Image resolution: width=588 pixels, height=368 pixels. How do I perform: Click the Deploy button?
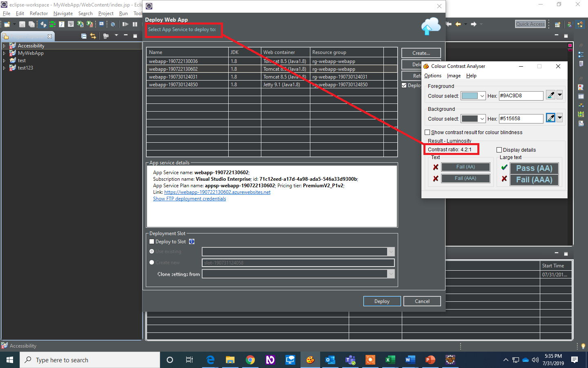381,301
